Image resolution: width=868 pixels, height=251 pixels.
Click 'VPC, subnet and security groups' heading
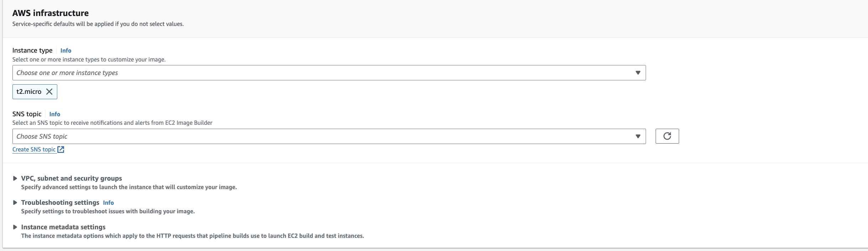pos(72,178)
